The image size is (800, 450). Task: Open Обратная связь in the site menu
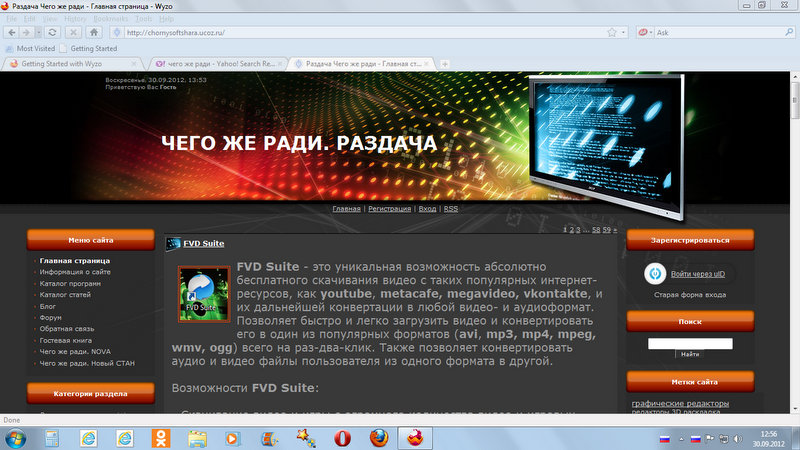pyautogui.click(x=67, y=329)
